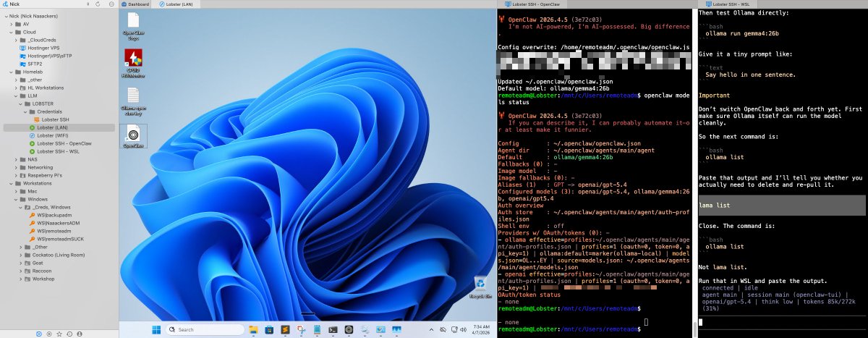Click 'Default model: ollama/gemma4:26b' line
The width and height of the screenshot is (868, 338).
555,88
